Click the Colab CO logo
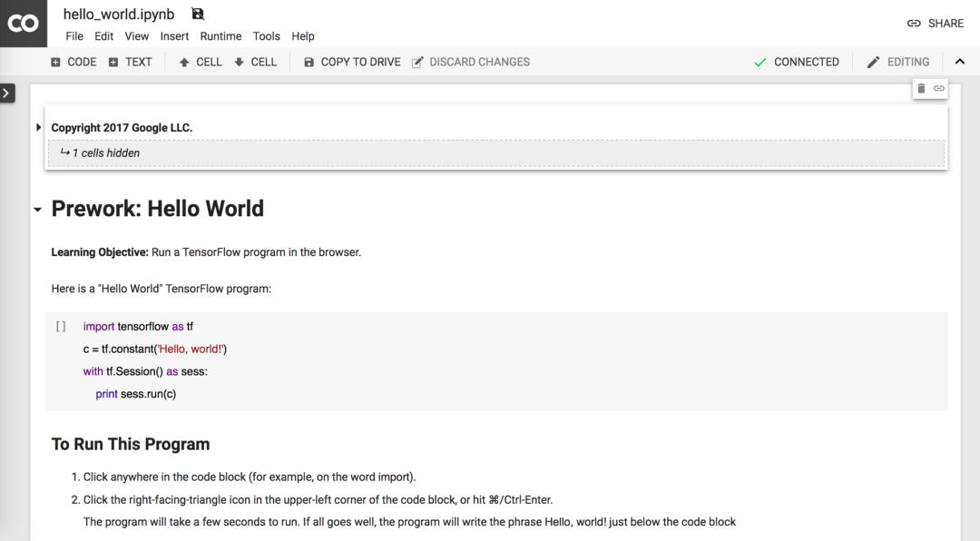980x541 pixels. [x=24, y=24]
